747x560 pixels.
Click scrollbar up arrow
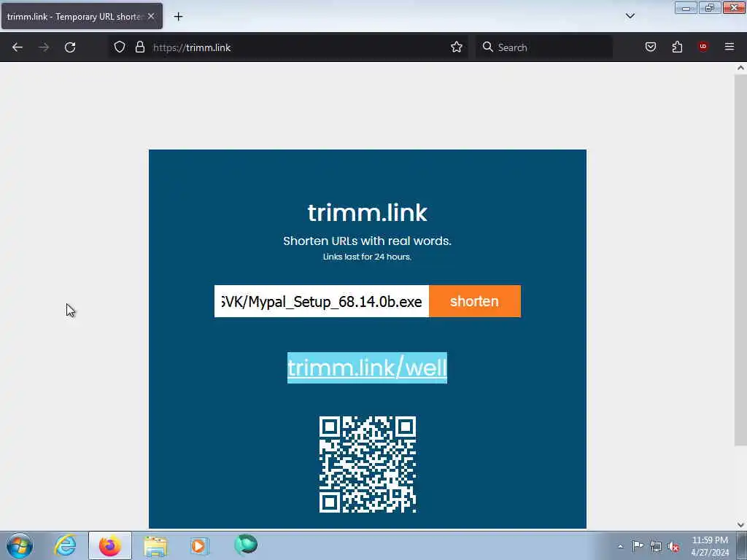coord(740,68)
